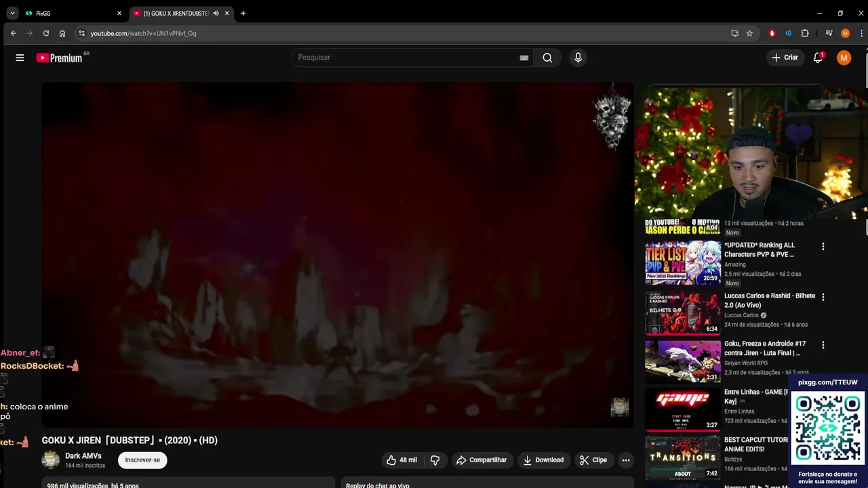Mute the tab via speaker icon
Viewport: 868px width, 488px height.
tap(216, 14)
